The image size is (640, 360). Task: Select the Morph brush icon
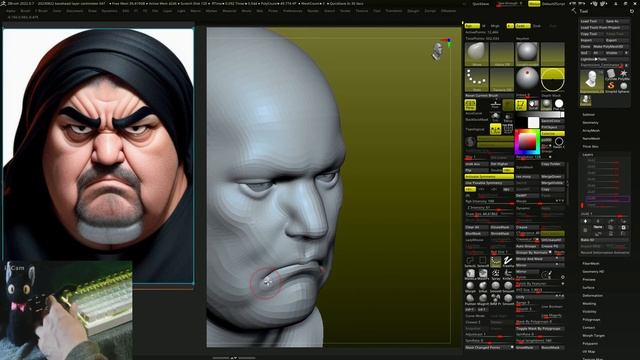pos(470,287)
